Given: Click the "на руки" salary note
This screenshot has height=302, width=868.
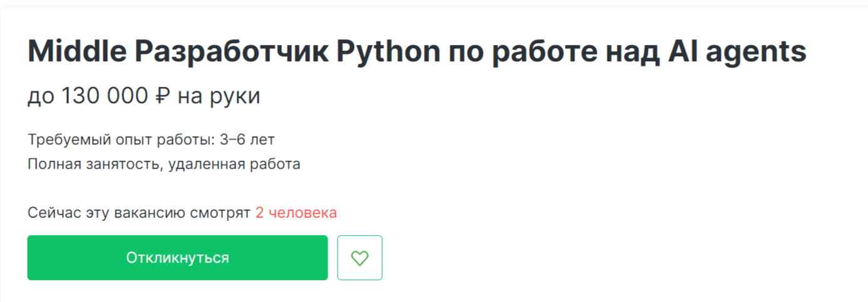Looking at the screenshot, I should pyautogui.click(x=219, y=96).
